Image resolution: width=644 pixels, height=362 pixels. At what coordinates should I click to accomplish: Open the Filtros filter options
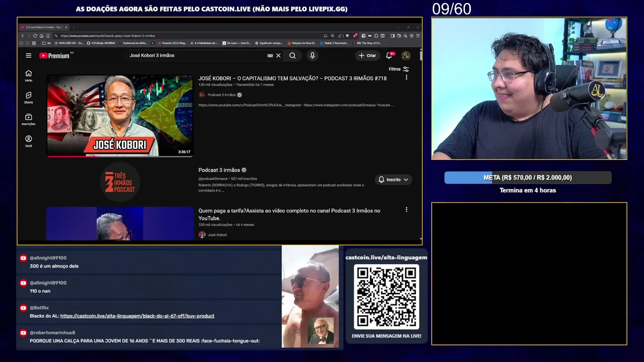point(398,69)
